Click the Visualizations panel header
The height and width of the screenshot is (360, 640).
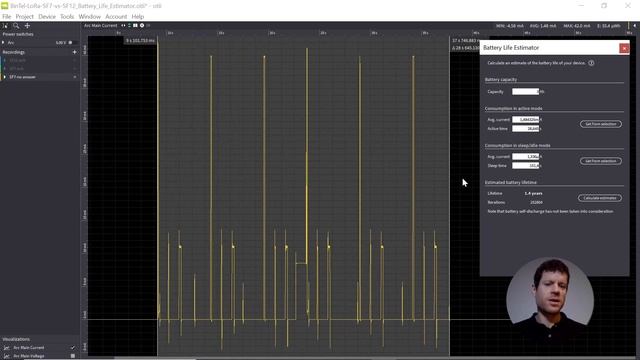click(16, 339)
